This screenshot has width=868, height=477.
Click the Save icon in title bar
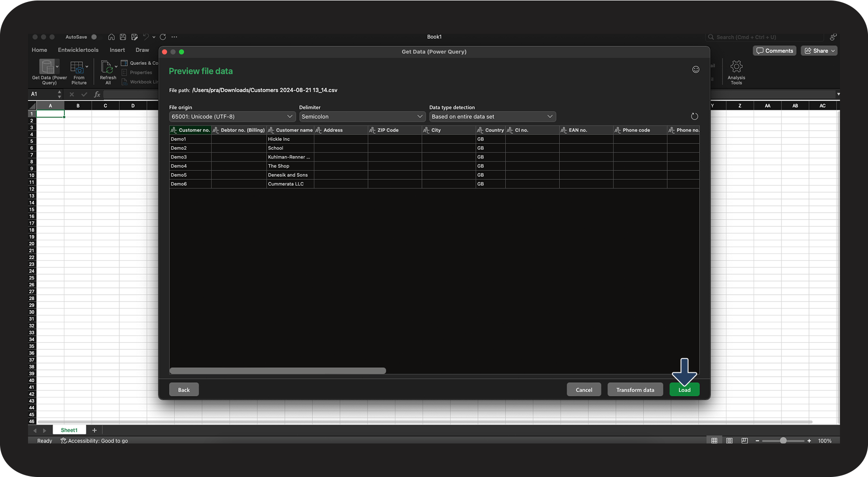(123, 37)
